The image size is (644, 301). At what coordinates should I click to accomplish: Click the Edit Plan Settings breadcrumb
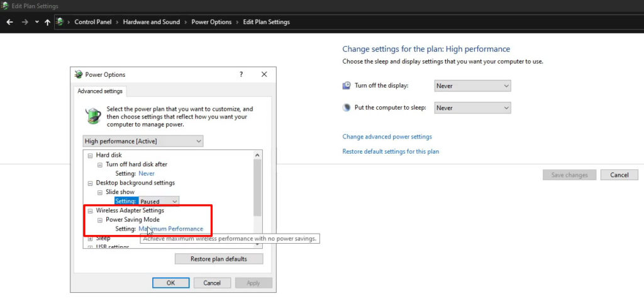pyautogui.click(x=267, y=22)
